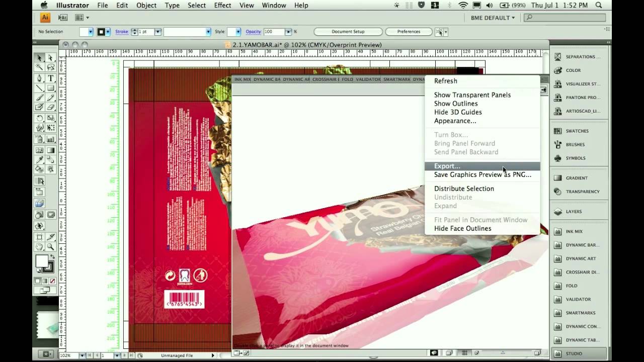
Task: Open the stroke color dropdown in control bar
Action: pyautogui.click(x=108, y=32)
